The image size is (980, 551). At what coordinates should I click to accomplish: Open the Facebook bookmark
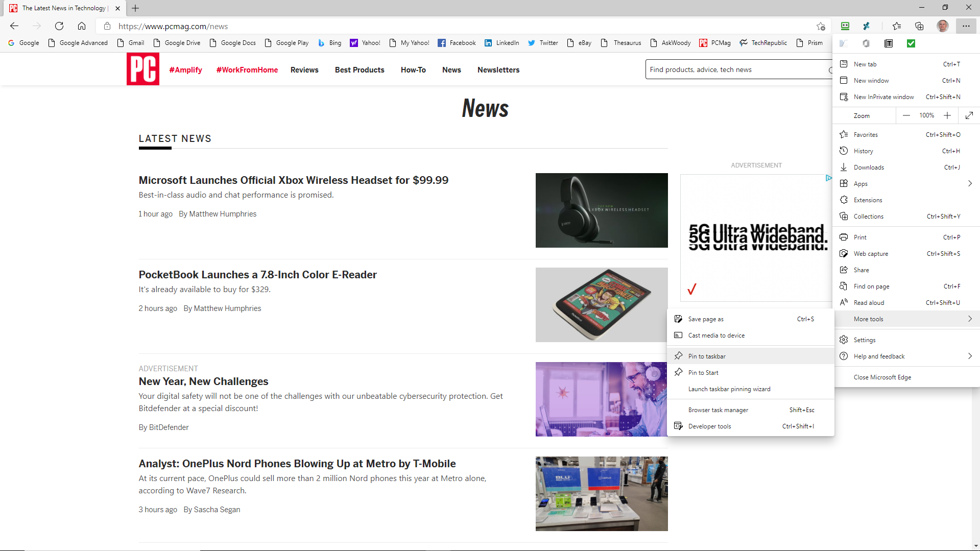point(457,43)
